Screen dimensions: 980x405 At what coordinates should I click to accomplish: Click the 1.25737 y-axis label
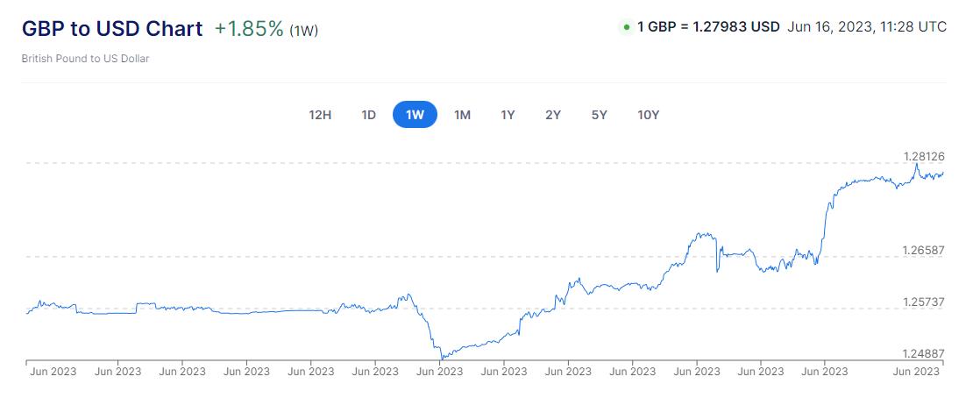tap(924, 302)
